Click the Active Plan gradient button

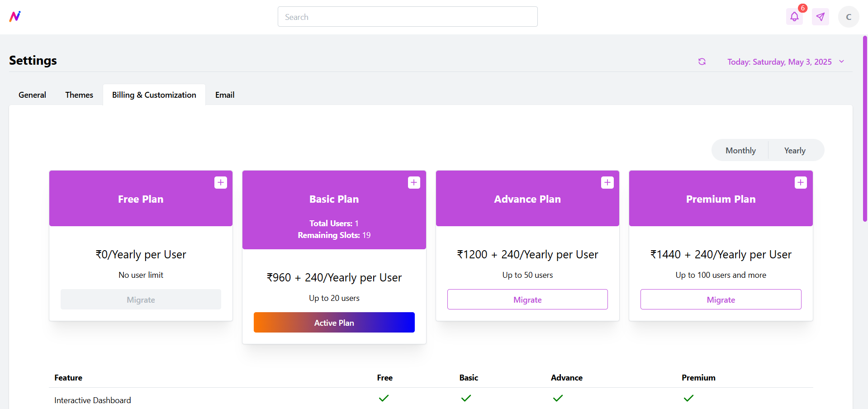(334, 323)
